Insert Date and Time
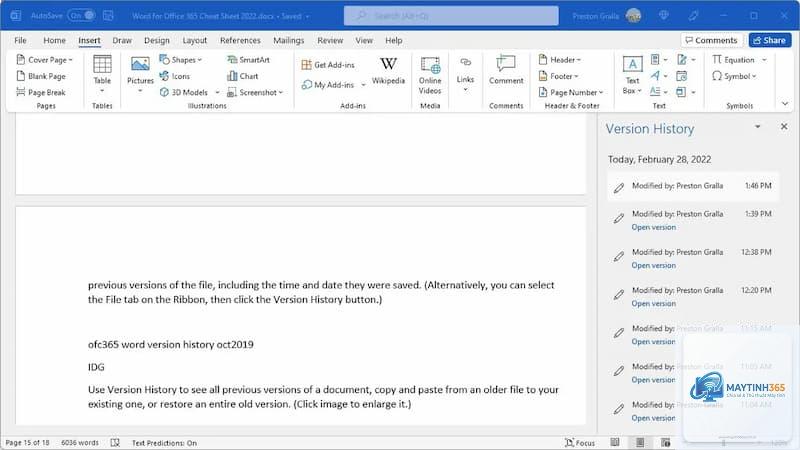The height and width of the screenshot is (450, 800). click(682, 76)
